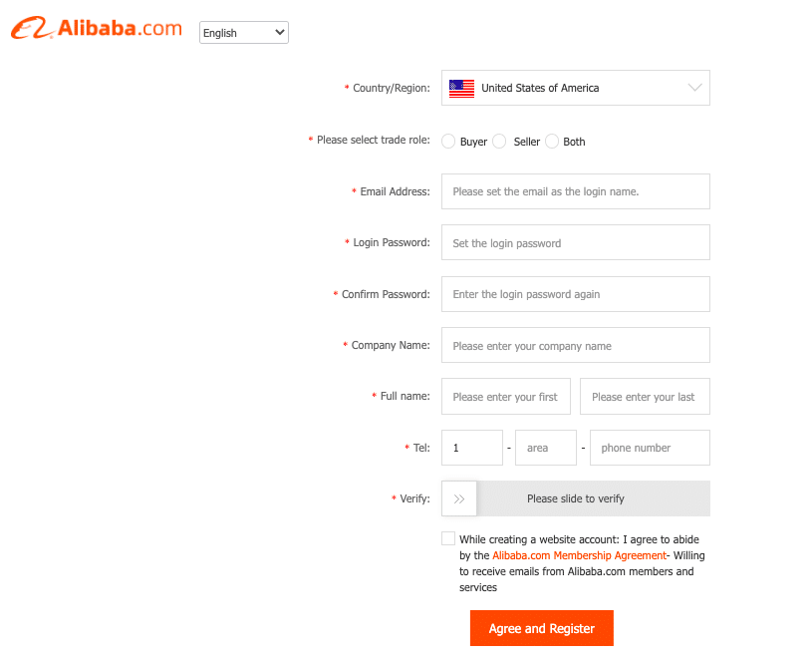Focus the first name field

point(506,397)
